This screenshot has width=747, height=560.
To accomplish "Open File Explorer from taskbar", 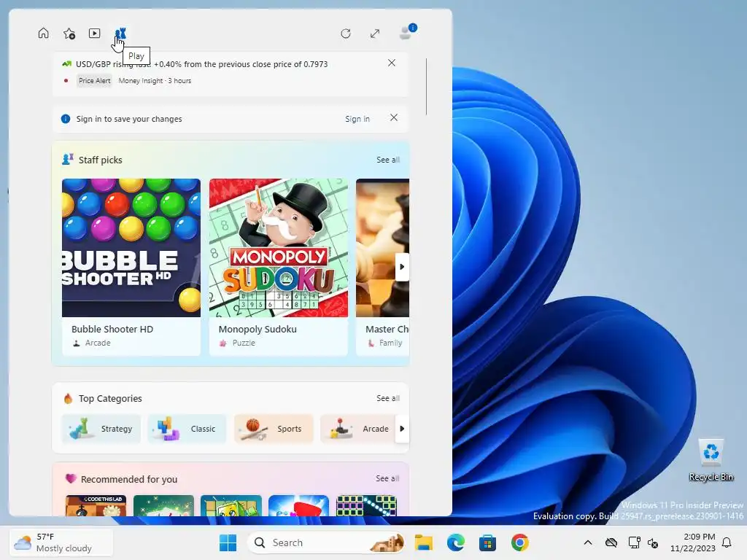I will 424,542.
